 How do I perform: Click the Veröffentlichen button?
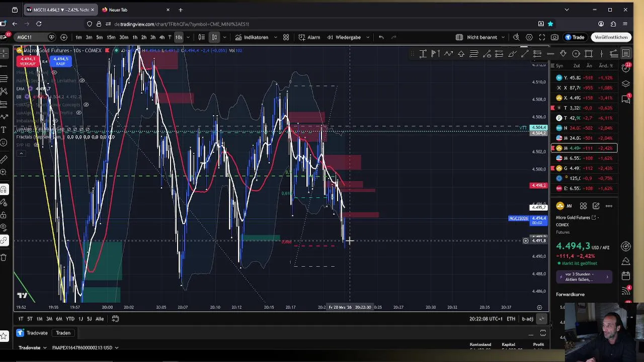pyautogui.click(x=611, y=37)
